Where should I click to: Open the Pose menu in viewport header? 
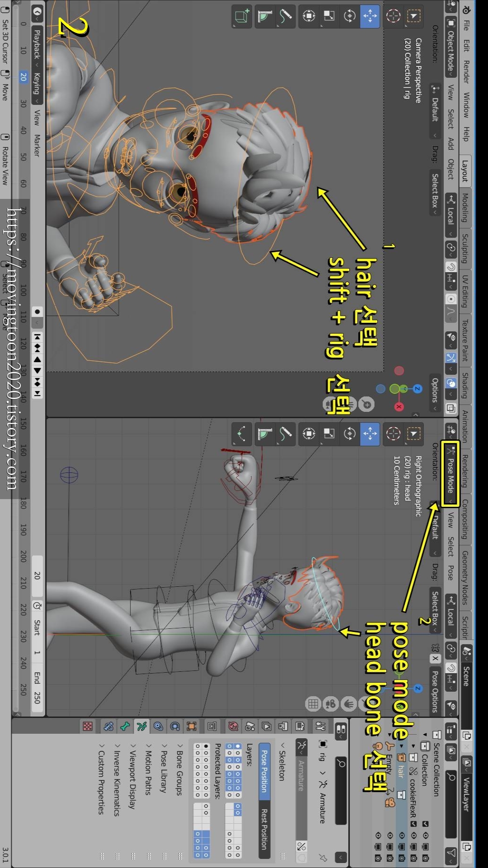tap(450, 572)
